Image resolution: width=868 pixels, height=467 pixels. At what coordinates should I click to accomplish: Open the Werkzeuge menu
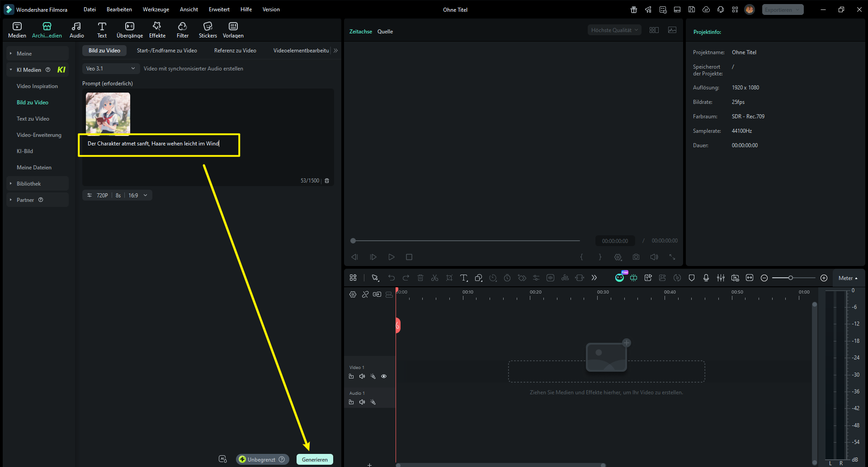(x=156, y=9)
